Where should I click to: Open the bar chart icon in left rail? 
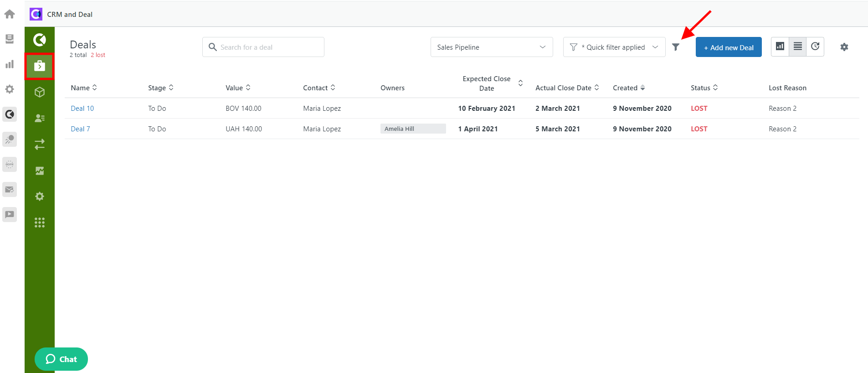tap(10, 64)
